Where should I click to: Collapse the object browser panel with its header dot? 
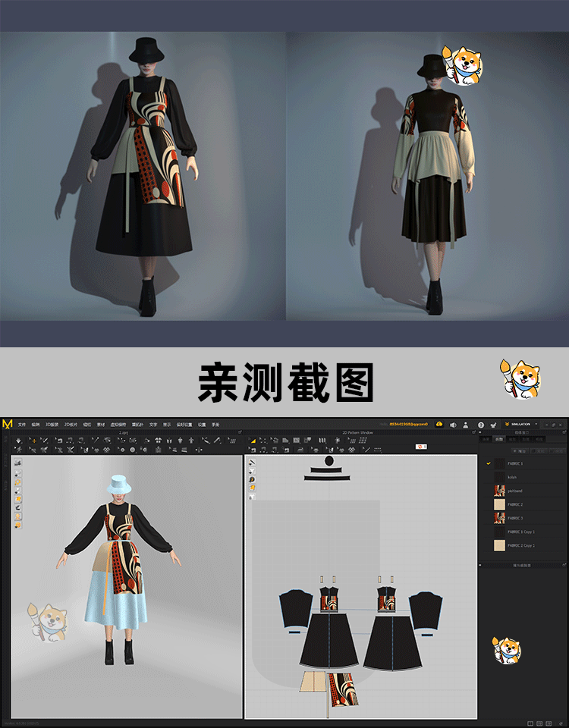click(x=479, y=432)
